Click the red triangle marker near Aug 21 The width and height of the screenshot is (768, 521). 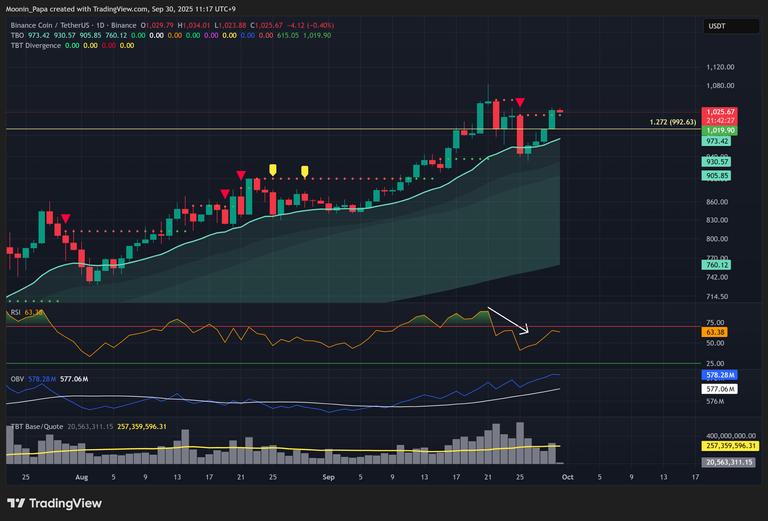[240, 177]
